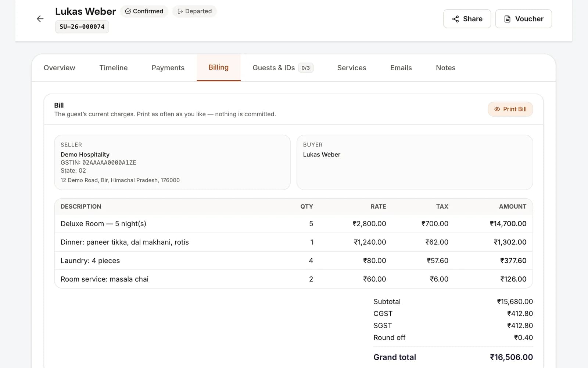Click the Laundry: 4 pieces description
588x368 pixels.
point(90,261)
